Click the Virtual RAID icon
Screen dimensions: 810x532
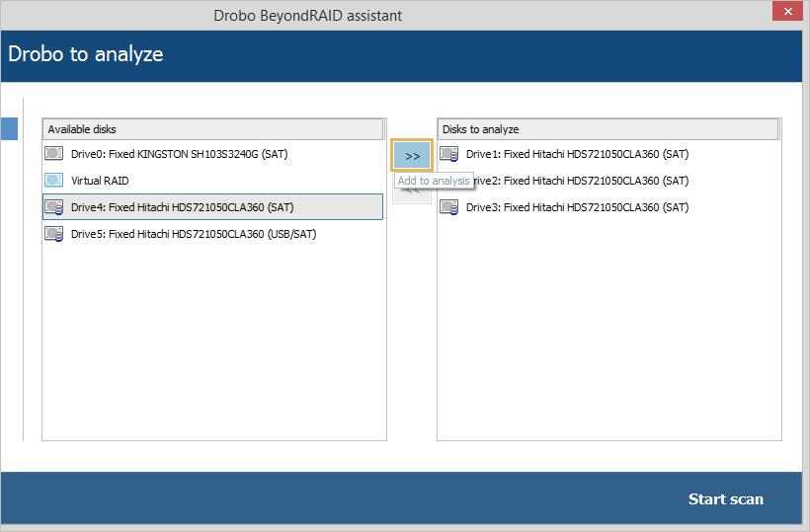54,181
